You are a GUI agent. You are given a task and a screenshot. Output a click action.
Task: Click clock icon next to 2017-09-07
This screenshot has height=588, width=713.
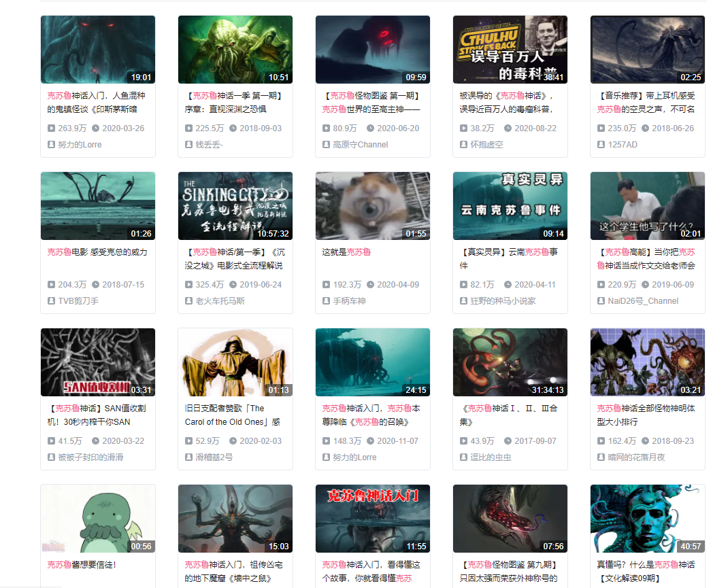(x=508, y=440)
